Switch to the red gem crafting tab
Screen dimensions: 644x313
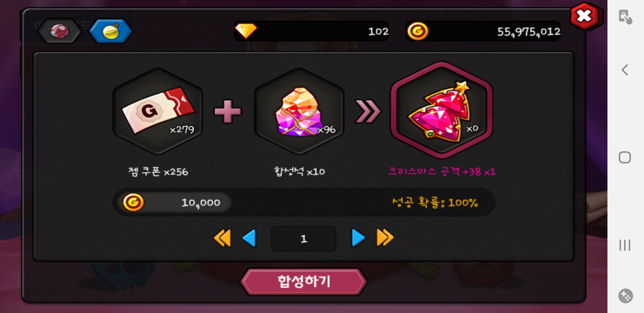pos(59,31)
